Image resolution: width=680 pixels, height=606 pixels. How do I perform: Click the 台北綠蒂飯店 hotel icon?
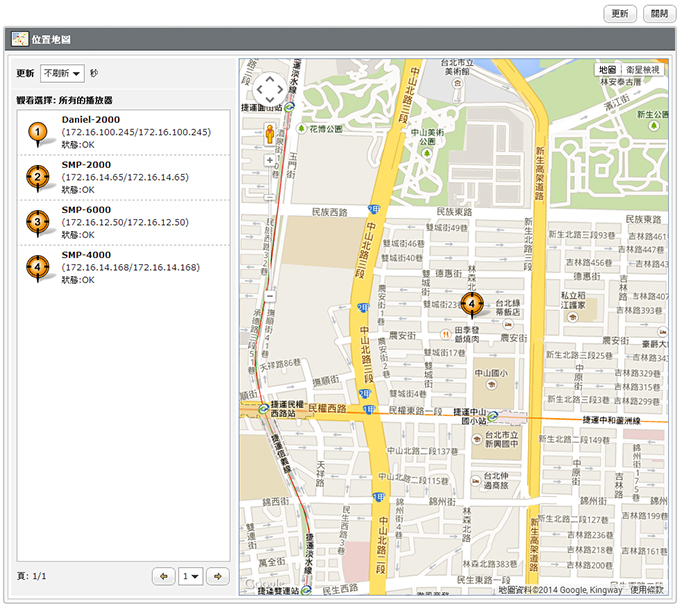coord(508,324)
